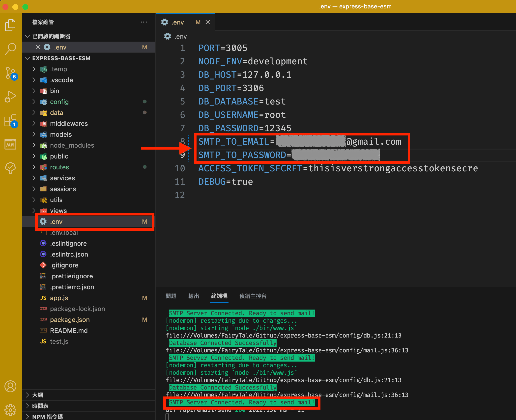Expand the models folder
The image size is (516, 420).
point(34,134)
